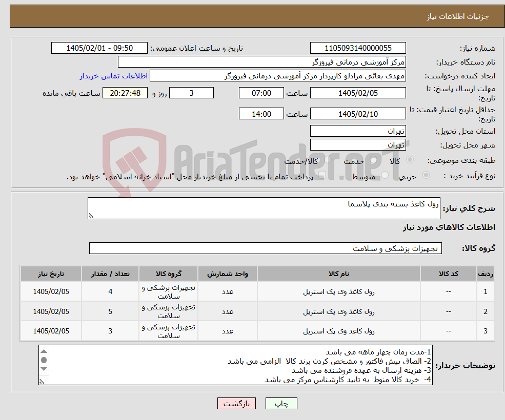Click the buyer notes scroll up arrow
The image size is (505, 420).
pos(44,351)
